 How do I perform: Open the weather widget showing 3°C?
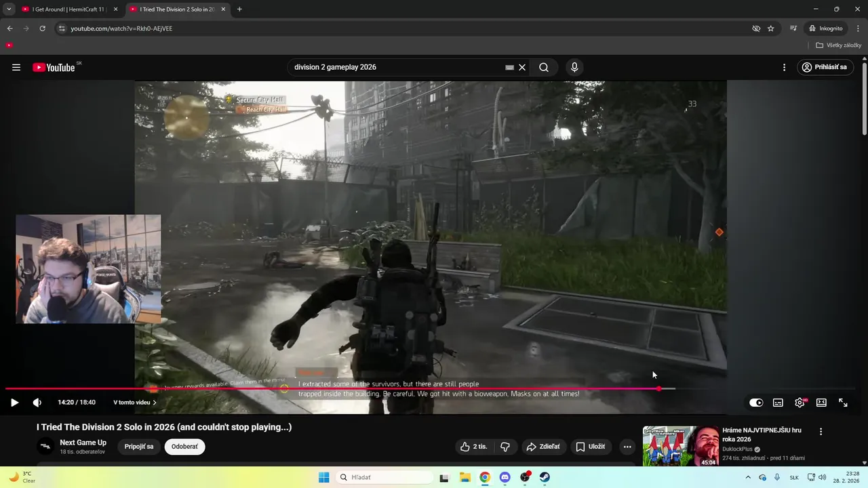click(x=22, y=477)
